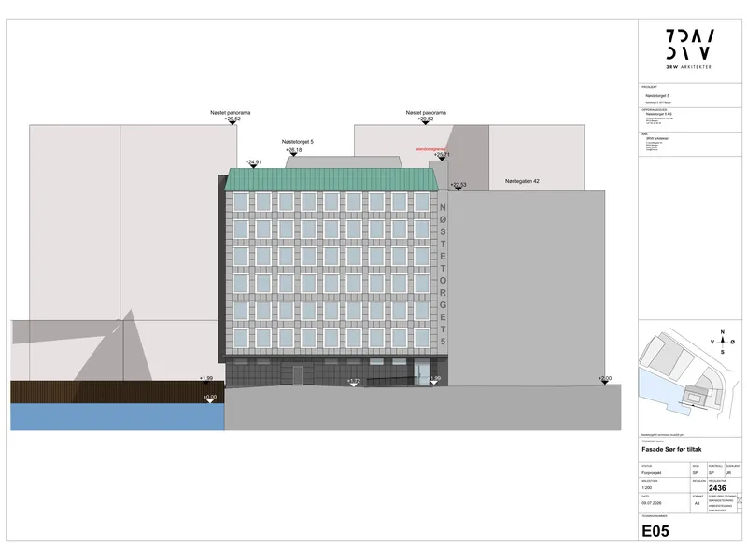Click the elevation value '+26.18'

[294, 150]
